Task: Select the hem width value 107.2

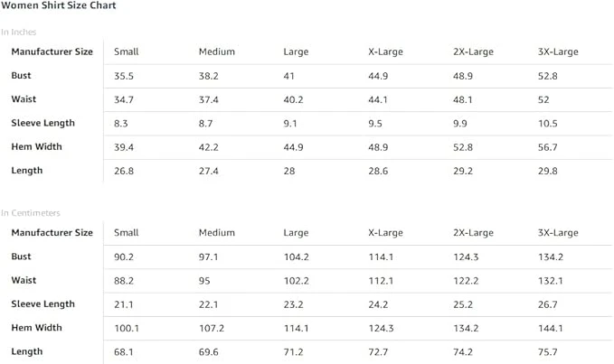Action: pyautogui.click(x=212, y=327)
